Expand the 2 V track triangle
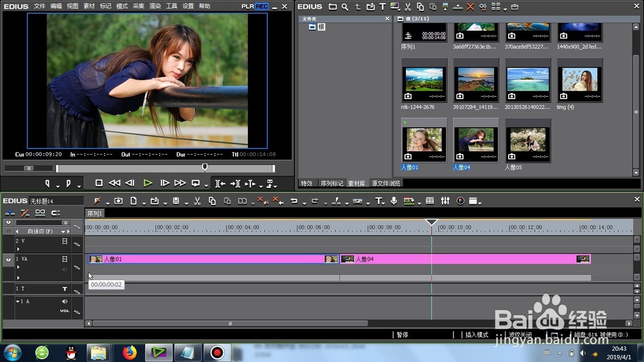644x362 pixels. 18,249
